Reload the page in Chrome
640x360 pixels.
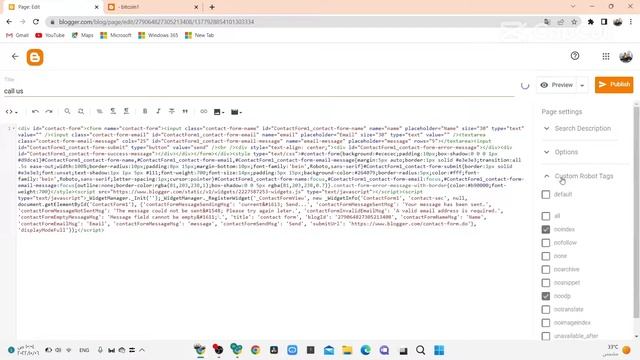(36, 22)
